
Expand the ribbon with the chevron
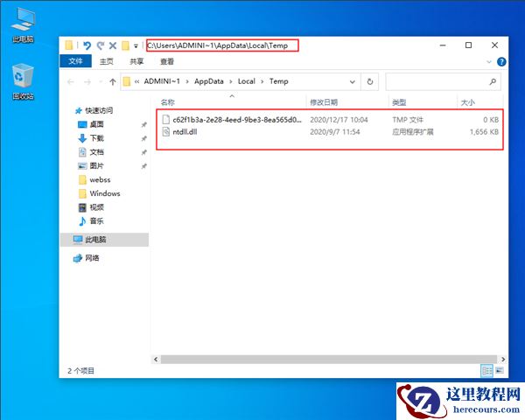(489, 61)
